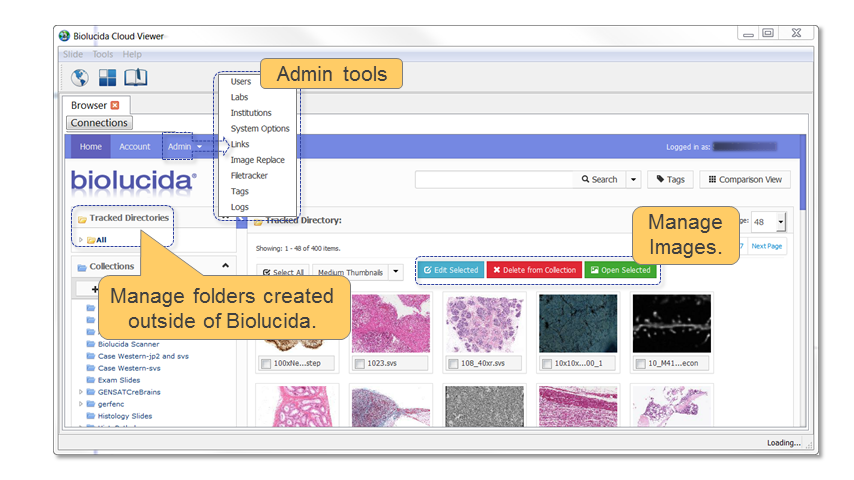Image resolution: width=854 pixels, height=480 pixels.
Task: Choose Users from the Admin menu
Action: click(241, 82)
